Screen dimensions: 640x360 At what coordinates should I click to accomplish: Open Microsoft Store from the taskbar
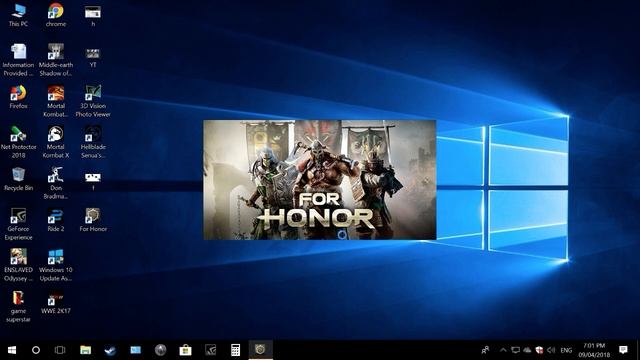[x=185, y=350]
